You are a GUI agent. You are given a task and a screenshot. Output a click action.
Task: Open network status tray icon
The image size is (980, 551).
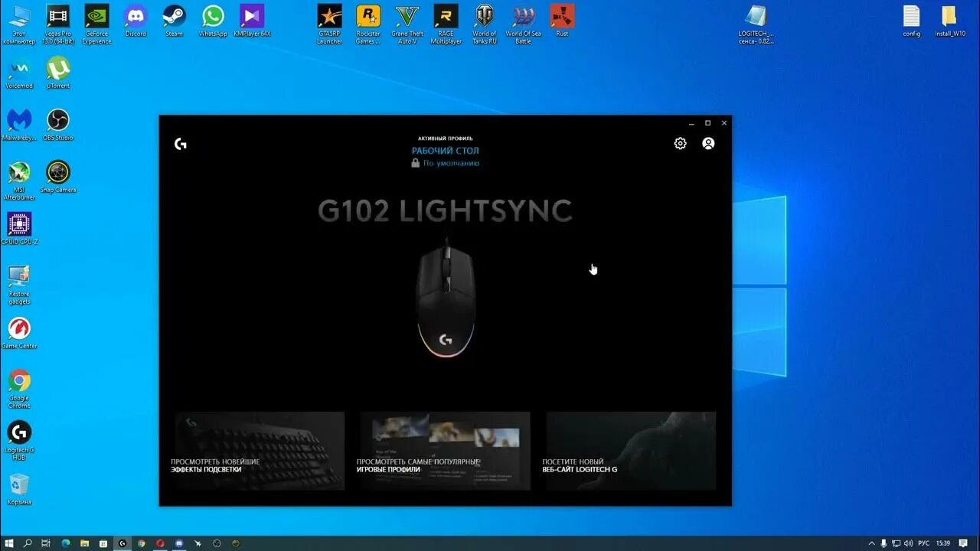[896, 543]
